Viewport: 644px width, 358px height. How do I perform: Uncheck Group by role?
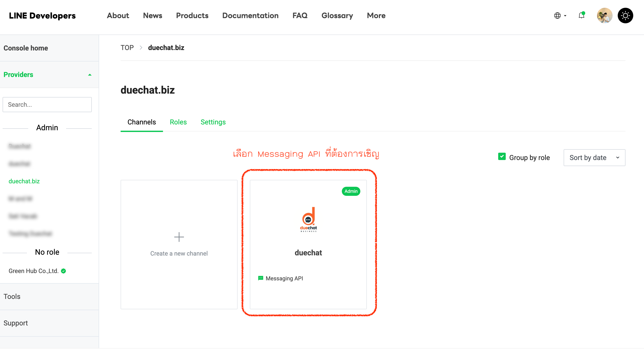click(x=502, y=157)
